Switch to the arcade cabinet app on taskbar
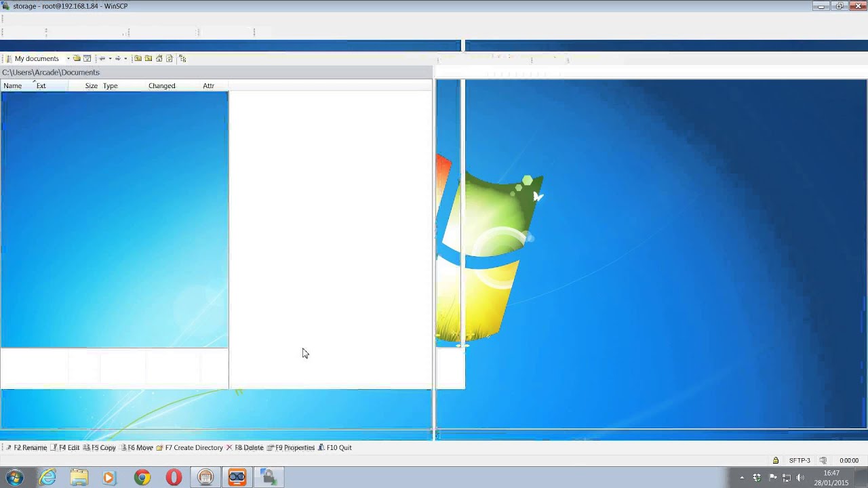Screen dimensions: 868x488 click(205, 477)
